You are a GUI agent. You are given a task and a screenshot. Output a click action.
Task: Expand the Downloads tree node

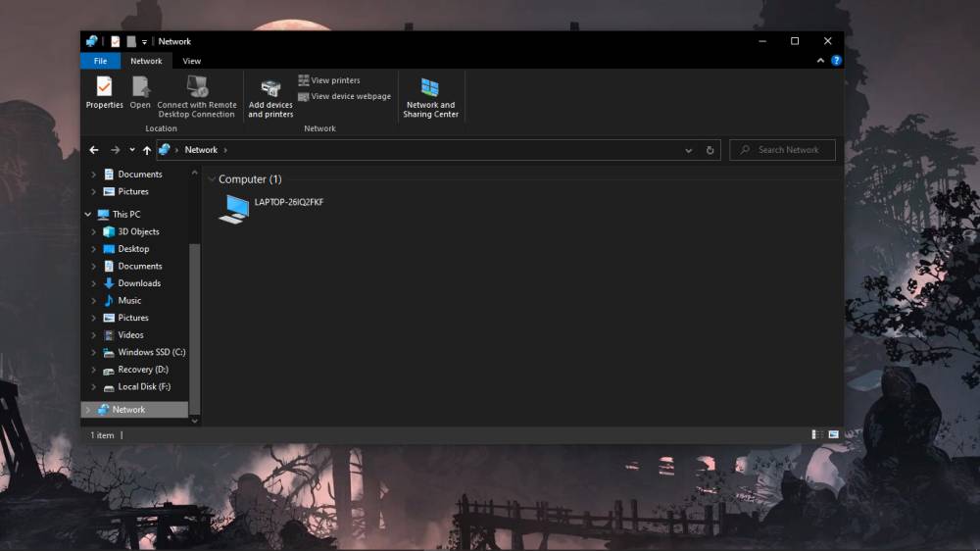[94, 283]
